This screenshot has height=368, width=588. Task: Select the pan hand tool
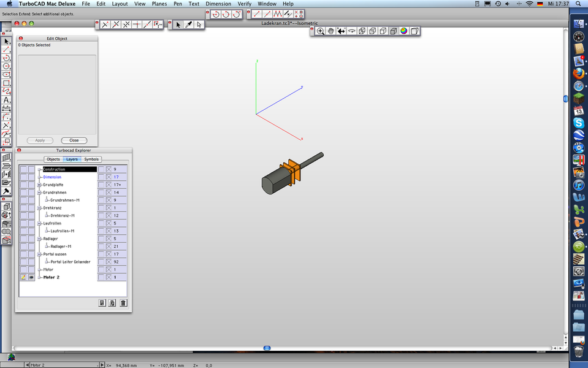point(330,31)
